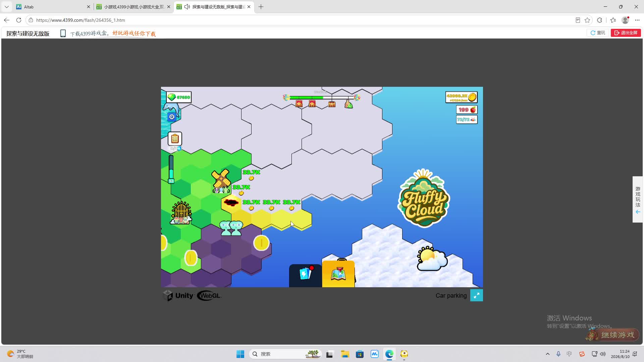
Task: Click the brown treasure chest under the progress bar
Action: 332,104
